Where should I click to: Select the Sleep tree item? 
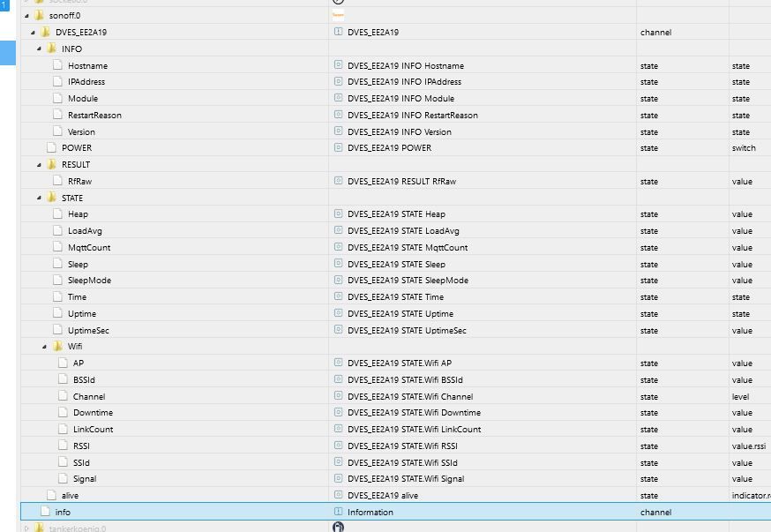79,264
